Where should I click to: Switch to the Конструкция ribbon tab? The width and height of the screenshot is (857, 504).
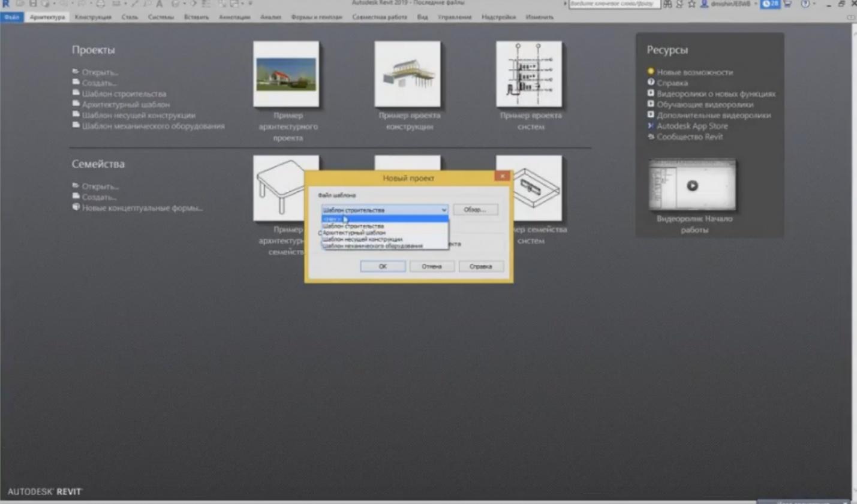[x=93, y=17]
